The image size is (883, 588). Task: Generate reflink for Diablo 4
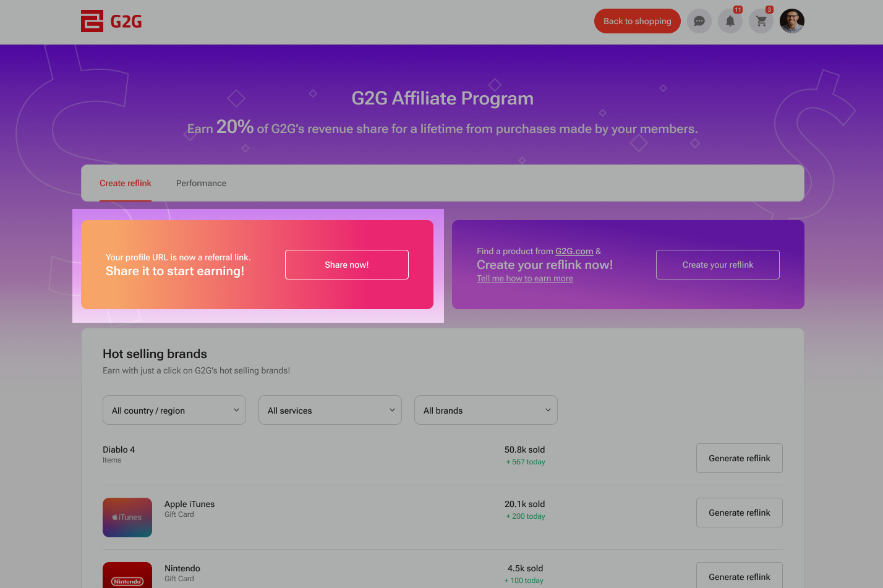739,458
